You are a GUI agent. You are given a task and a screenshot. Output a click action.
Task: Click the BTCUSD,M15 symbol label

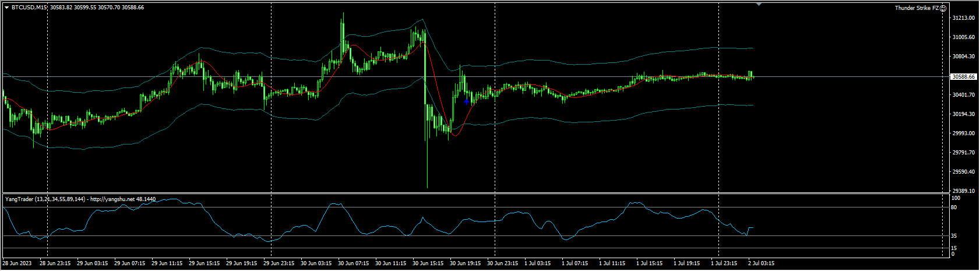point(30,8)
